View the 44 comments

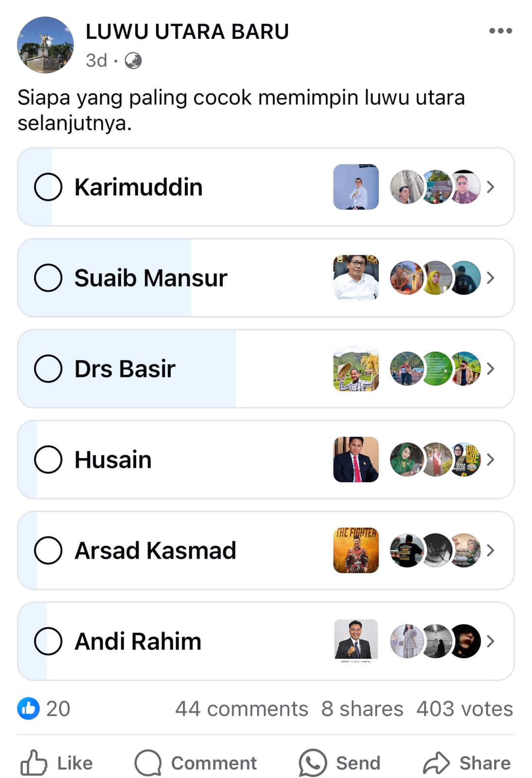(x=241, y=709)
